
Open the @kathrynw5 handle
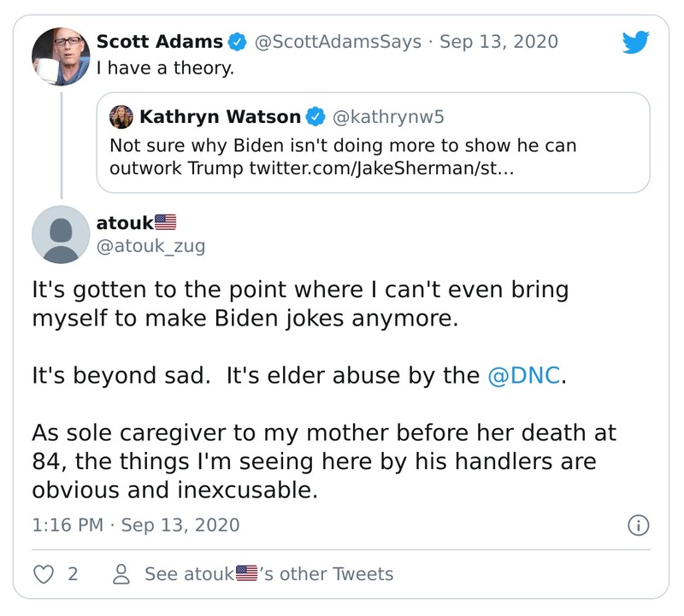(x=377, y=116)
